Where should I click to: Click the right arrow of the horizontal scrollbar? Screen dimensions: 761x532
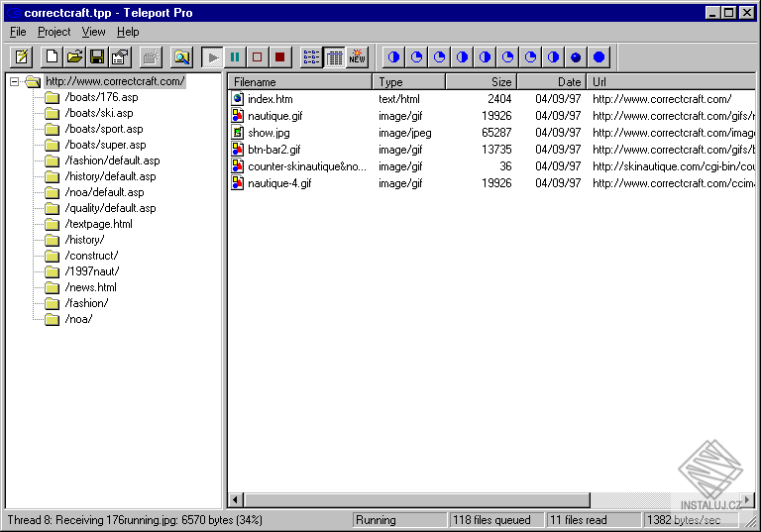(747, 499)
